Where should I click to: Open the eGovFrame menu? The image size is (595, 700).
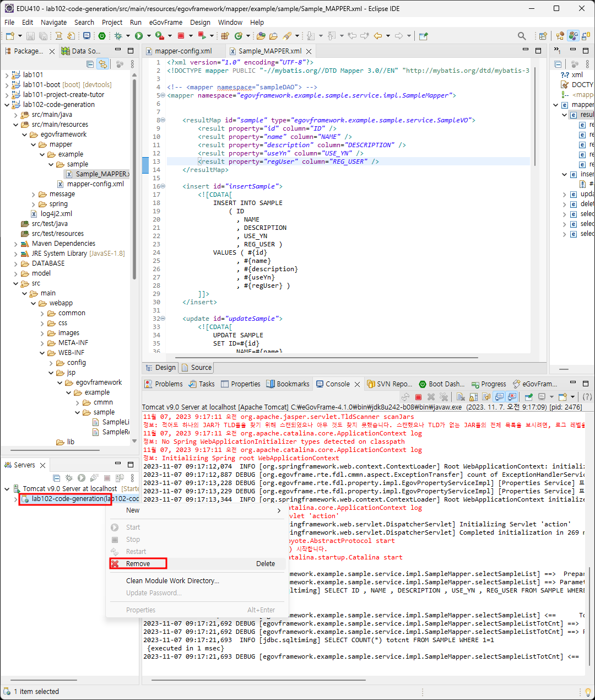pyautogui.click(x=165, y=23)
